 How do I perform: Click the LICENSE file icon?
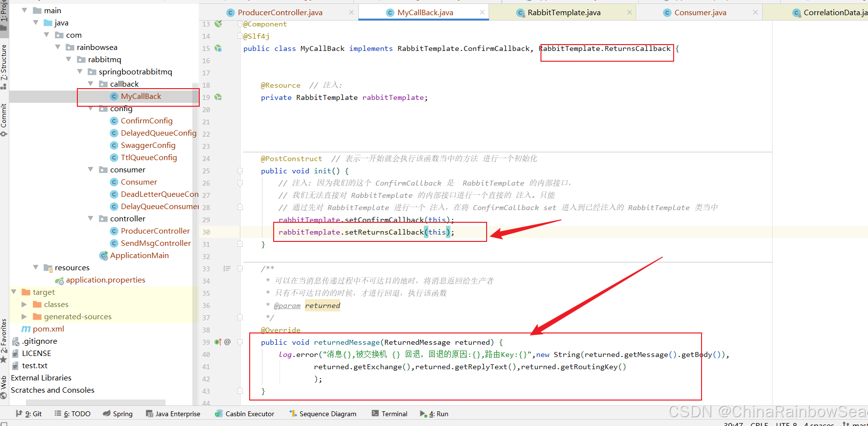pos(15,354)
